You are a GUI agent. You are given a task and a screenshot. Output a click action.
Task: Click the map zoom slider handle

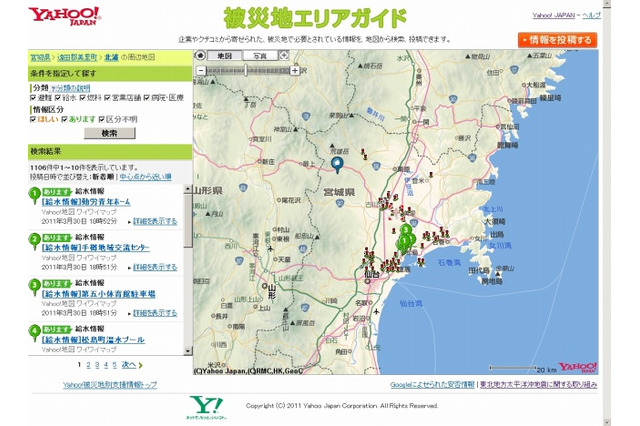pyautogui.click(x=246, y=70)
